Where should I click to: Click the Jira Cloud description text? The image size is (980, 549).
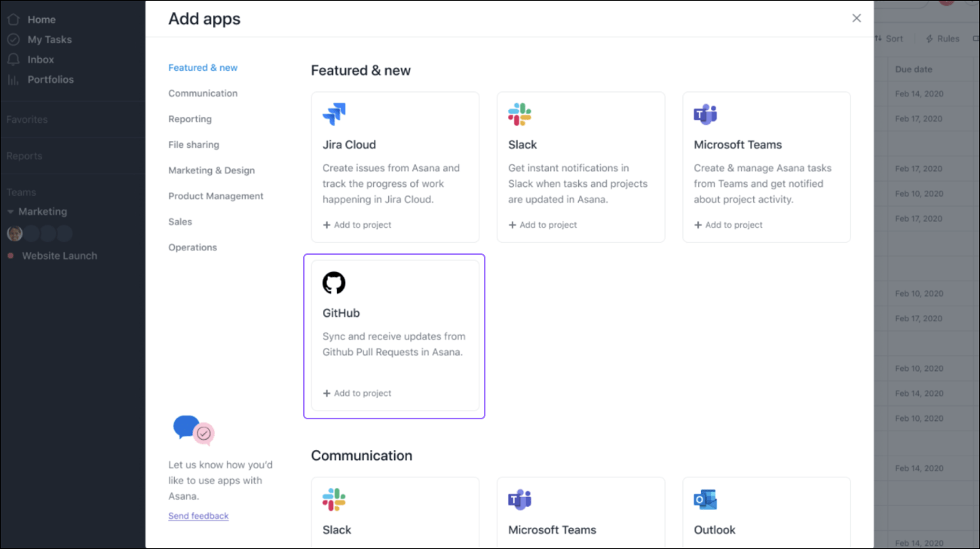391,183
